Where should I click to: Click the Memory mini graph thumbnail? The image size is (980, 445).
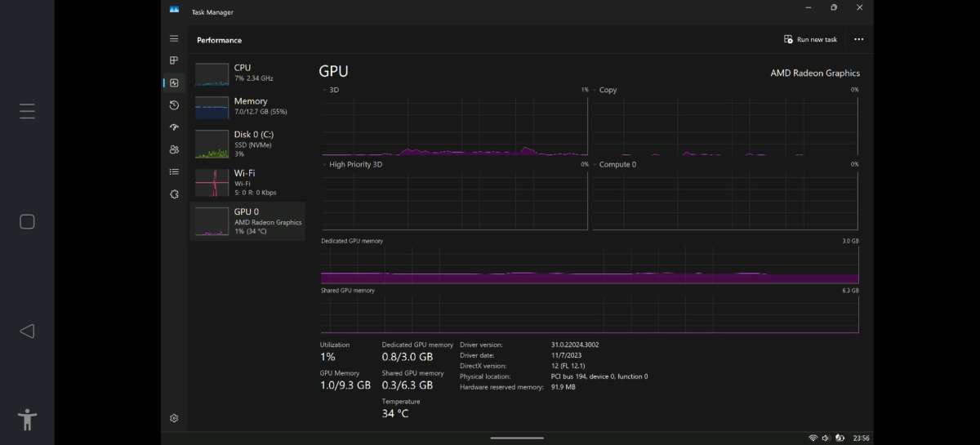pos(212,108)
